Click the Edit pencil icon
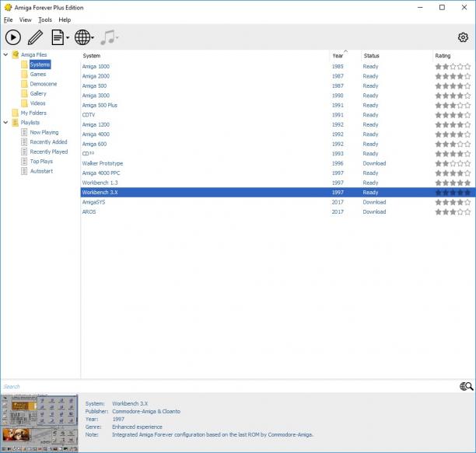The width and height of the screenshot is (476, 453). pos(36,37)
